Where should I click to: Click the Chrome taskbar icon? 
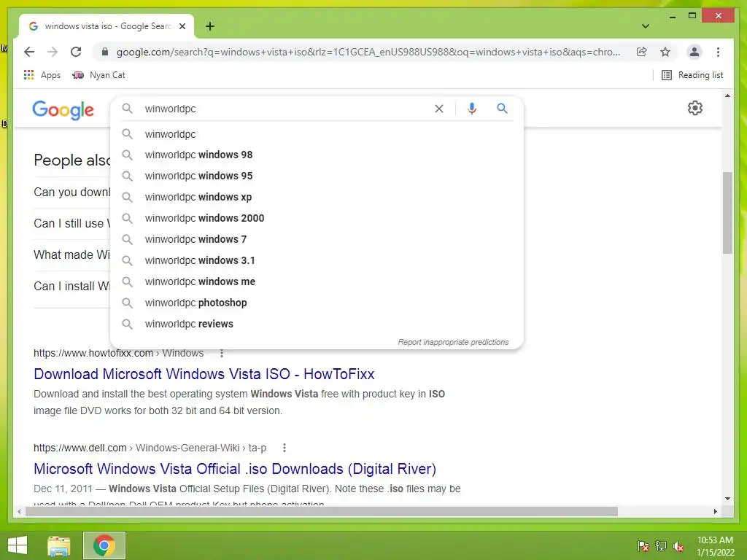(104, 545)
